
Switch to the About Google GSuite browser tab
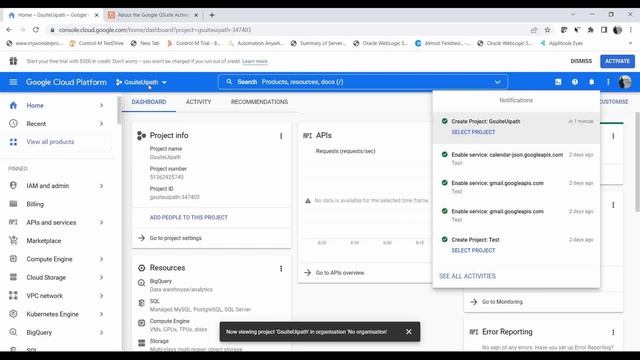[x=153, y=15]
